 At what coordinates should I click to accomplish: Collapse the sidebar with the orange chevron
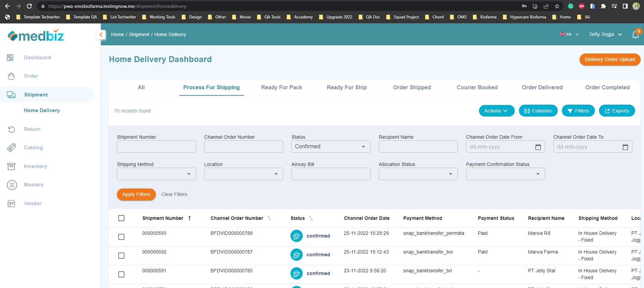pos(101,34)
